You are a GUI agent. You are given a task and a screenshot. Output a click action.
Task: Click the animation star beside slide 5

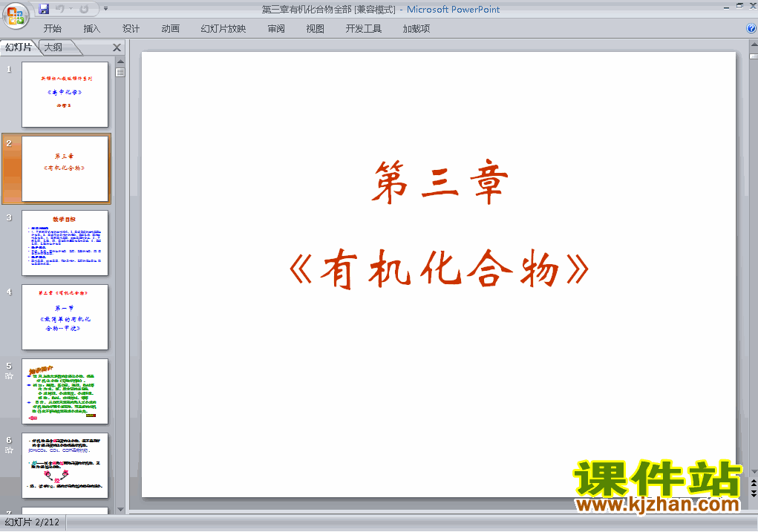(9, 376)
